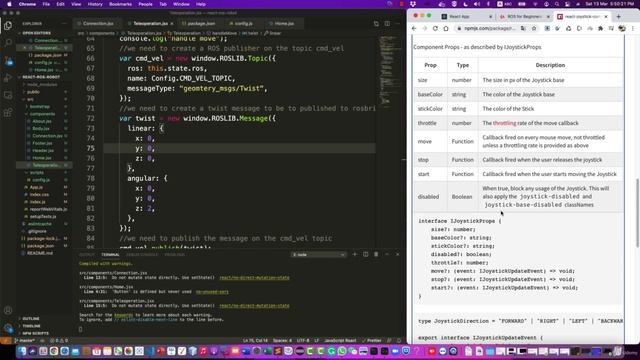The image size is (640, 360).
Task: Open Remote Explorer view in activity bar
Action: coord(8,95)
